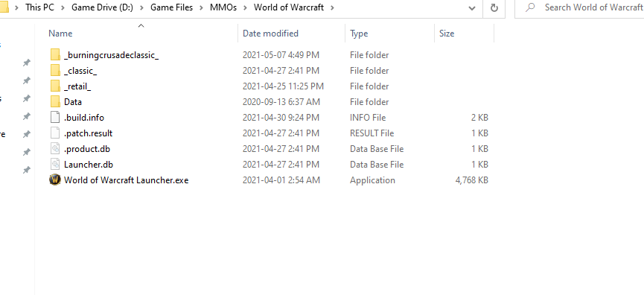Expand the chevron after Game Drive (D:)
The image size is (644, 295).
click(141, 7)
